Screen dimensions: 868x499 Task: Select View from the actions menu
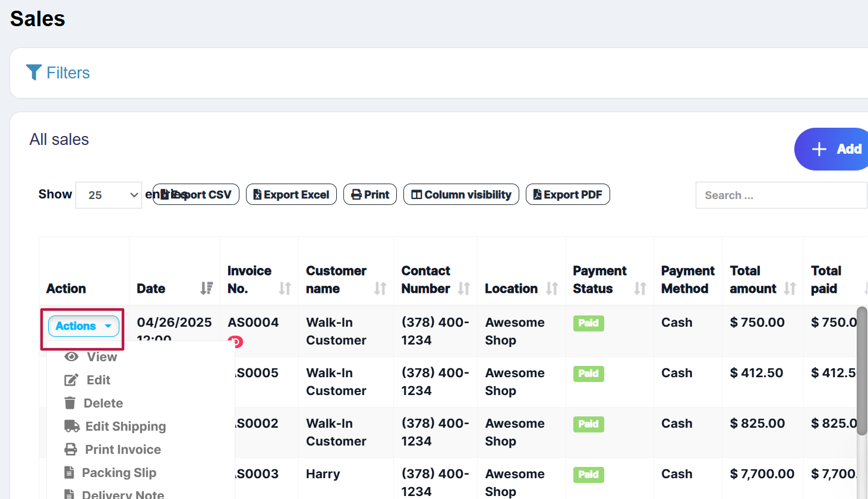tap(101, 357)
